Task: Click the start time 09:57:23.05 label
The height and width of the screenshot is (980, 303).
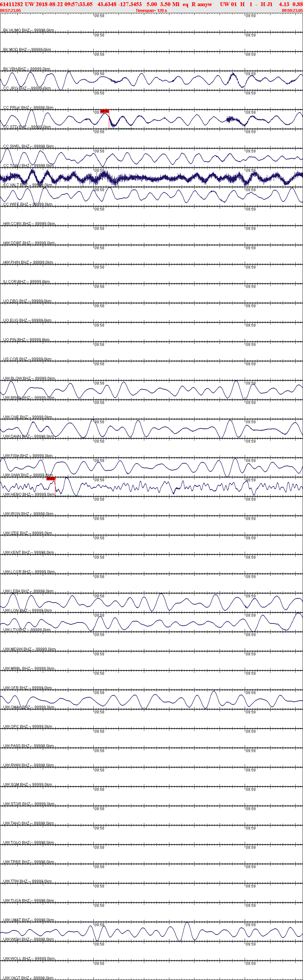Action: 11,11
